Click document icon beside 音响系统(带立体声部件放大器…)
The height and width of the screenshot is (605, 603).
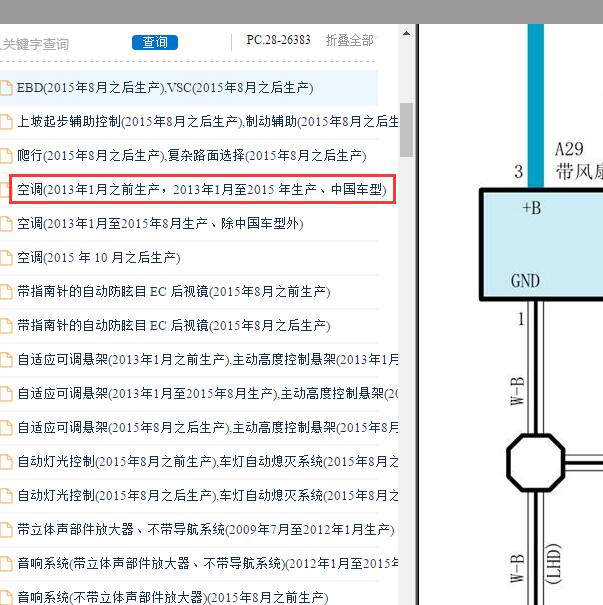pyautogui.click(x=6, y=563)
